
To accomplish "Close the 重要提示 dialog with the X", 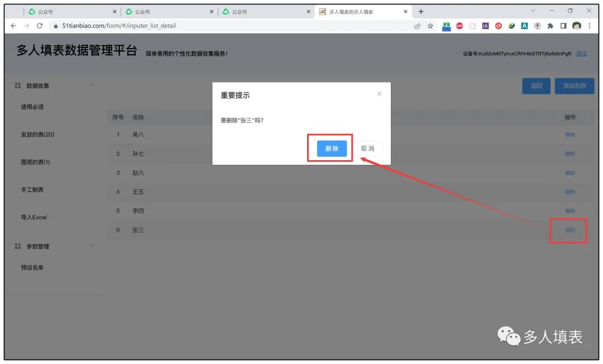I will click(x=379, y=94).
